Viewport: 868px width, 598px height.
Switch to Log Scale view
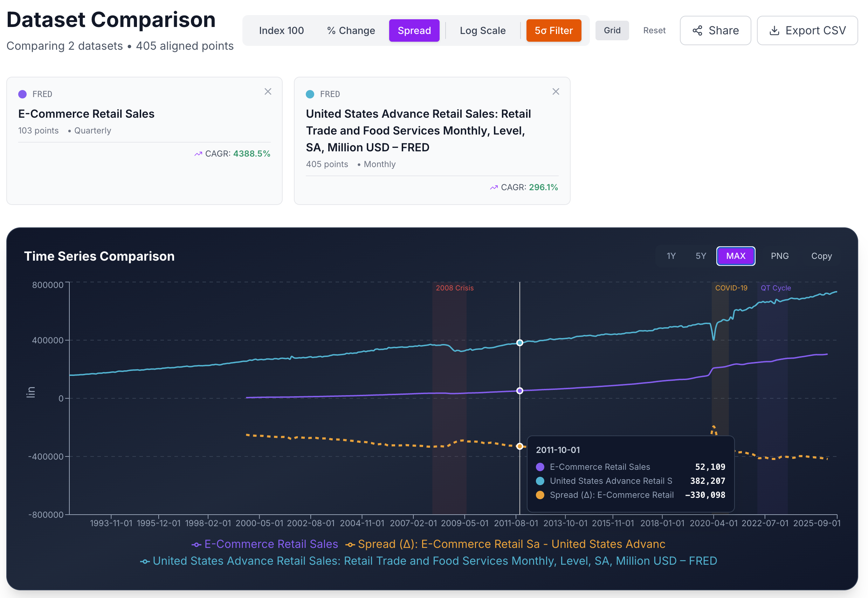point(482,30)
